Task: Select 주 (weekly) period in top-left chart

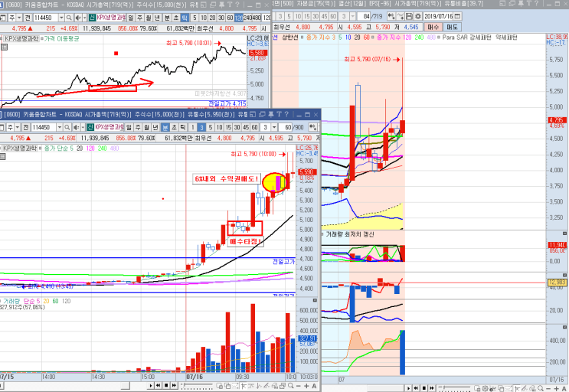Action: click(x=139, y=18)
